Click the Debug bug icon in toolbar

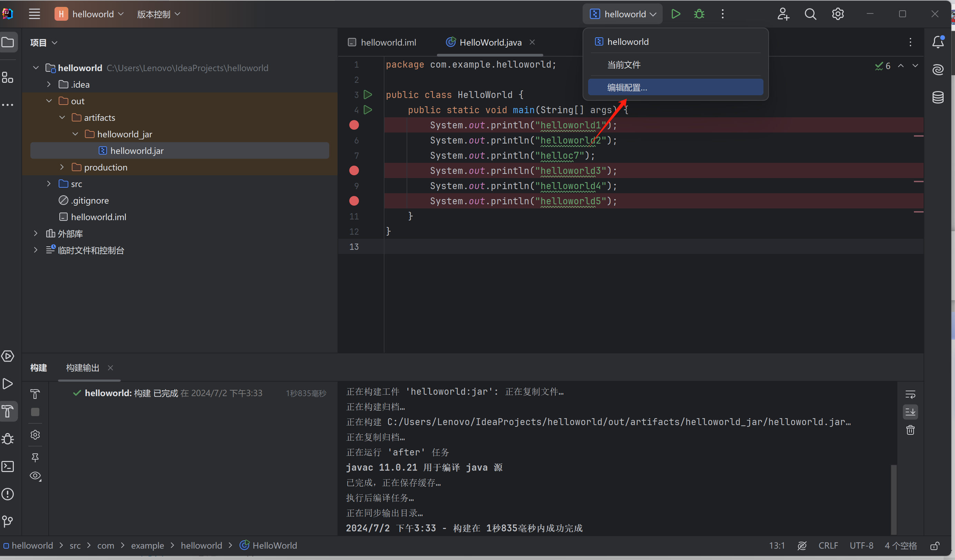699,14
